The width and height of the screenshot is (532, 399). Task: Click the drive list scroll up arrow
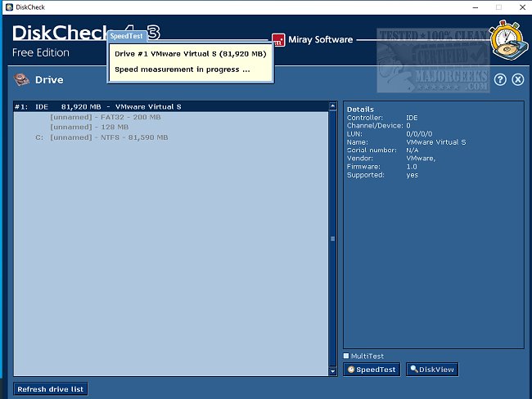point(332,105)
